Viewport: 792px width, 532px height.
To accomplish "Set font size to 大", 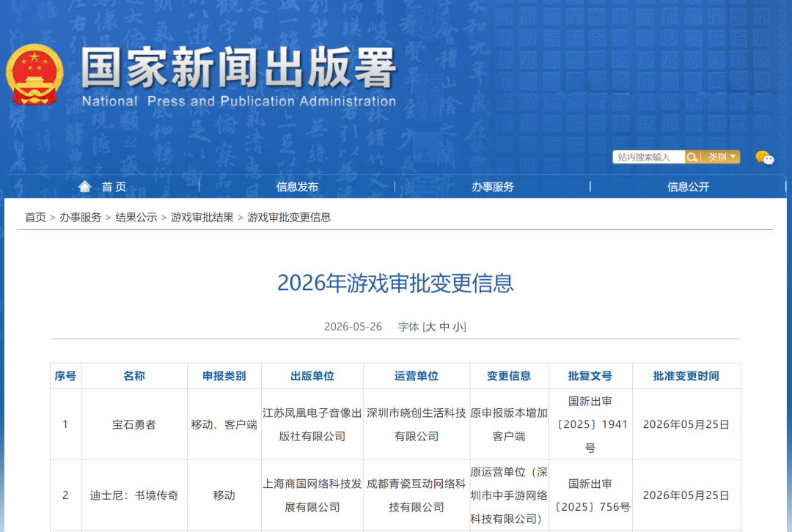I will pyautogui.click(x=430, y=327).
